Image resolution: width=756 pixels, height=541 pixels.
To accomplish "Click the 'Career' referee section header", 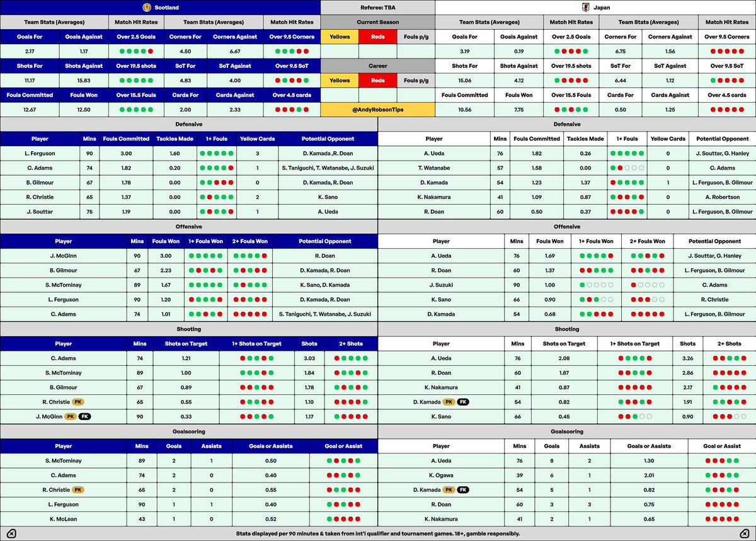I will 377,66.
